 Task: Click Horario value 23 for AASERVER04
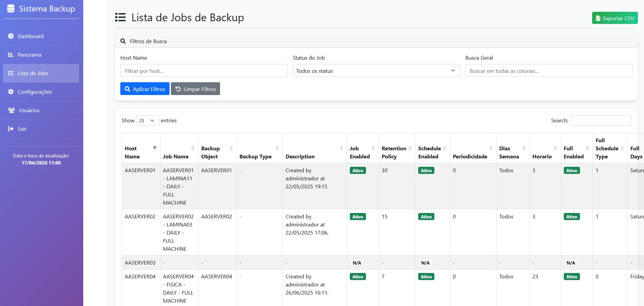pyautogui.click(x=535, y=277)
